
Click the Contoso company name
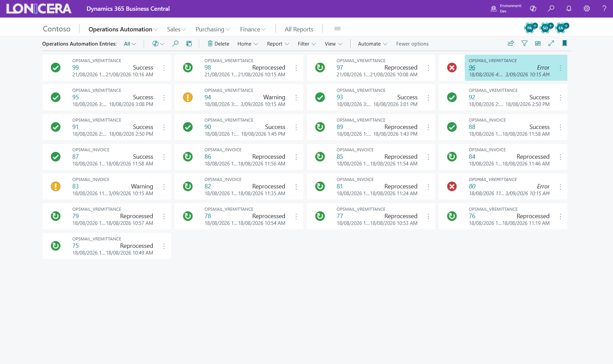click(57, 29)
